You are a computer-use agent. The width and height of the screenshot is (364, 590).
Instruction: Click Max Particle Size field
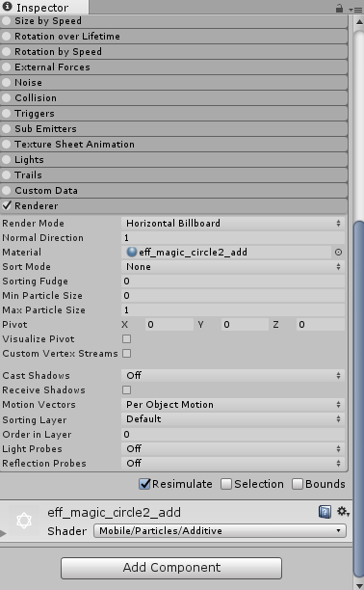(x=233, y=310)
